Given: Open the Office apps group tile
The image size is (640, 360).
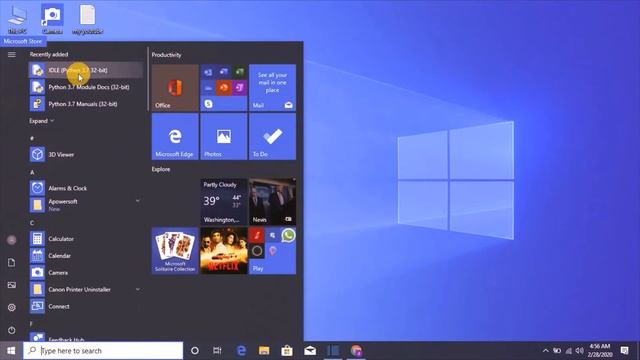Looking at the screenshot, I should click(x=224, y=87).
